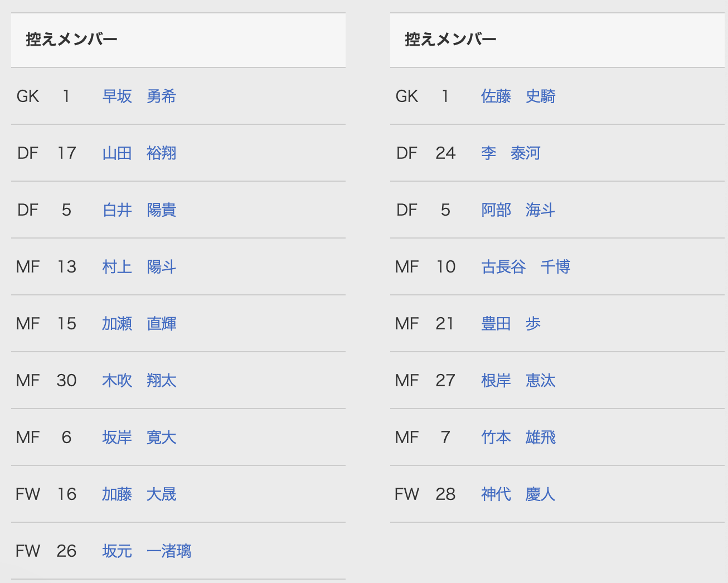Screen dimensions: 728x583
Task: Click forward 加藤 大晟 name
Action: point(139,494)
